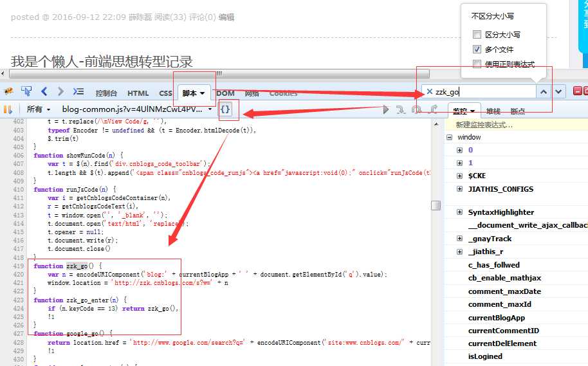Select the comment_maxId watch entry

tap(499, 304)
